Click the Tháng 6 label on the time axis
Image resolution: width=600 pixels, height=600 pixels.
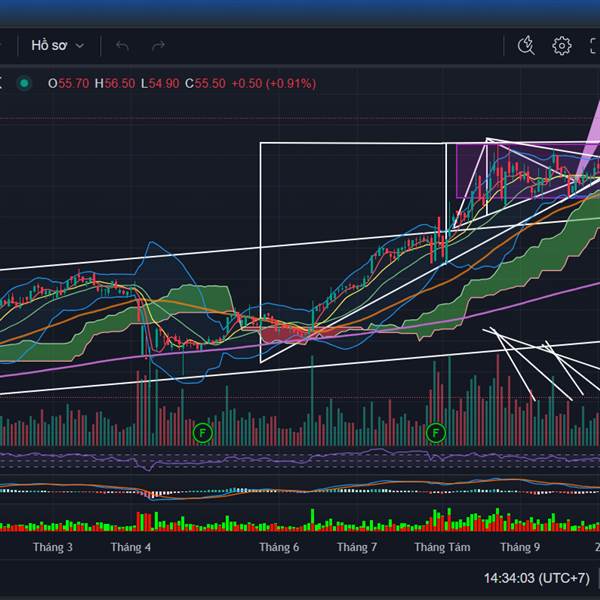point(279,547)
